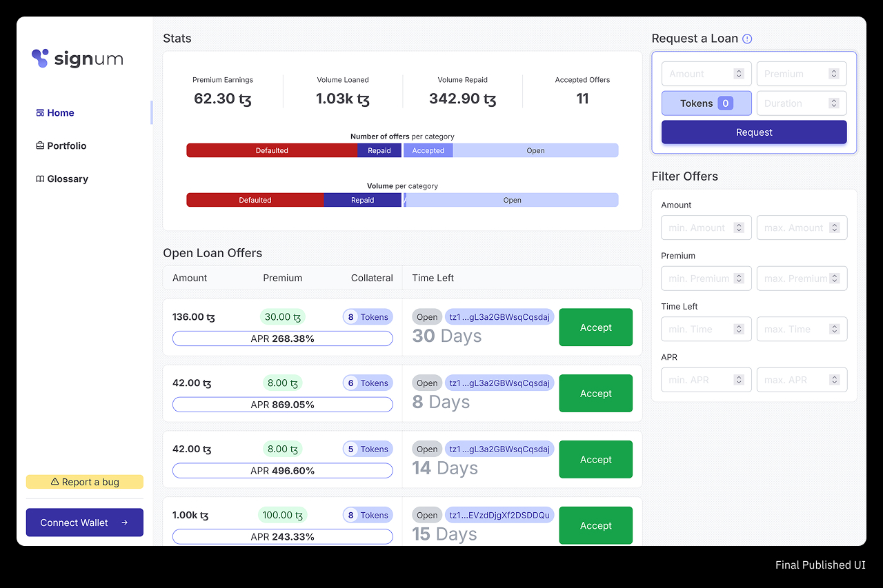
Task: Toggle the Tokens selector in loan request
Action: pos(706,103)
